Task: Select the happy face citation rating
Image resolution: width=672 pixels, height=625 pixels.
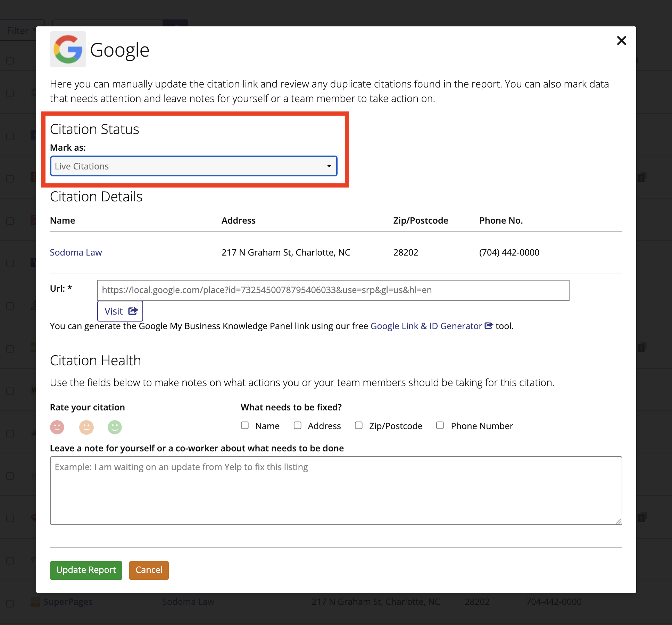Action: [115, 427]
